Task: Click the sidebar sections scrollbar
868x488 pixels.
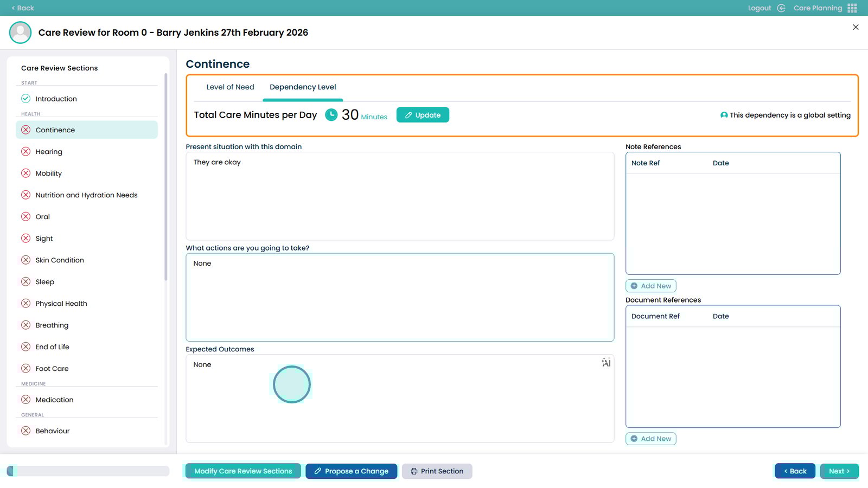Action: click(166, 179)
